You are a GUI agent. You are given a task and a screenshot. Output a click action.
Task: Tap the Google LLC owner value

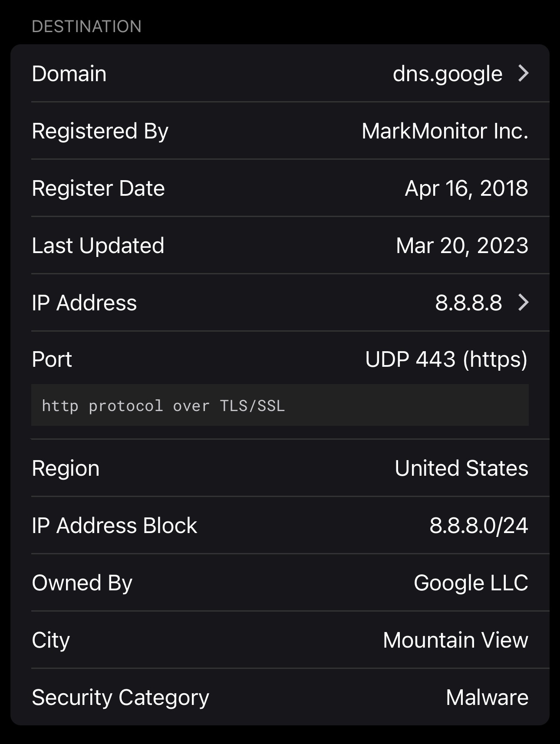[x=471, y=583]
